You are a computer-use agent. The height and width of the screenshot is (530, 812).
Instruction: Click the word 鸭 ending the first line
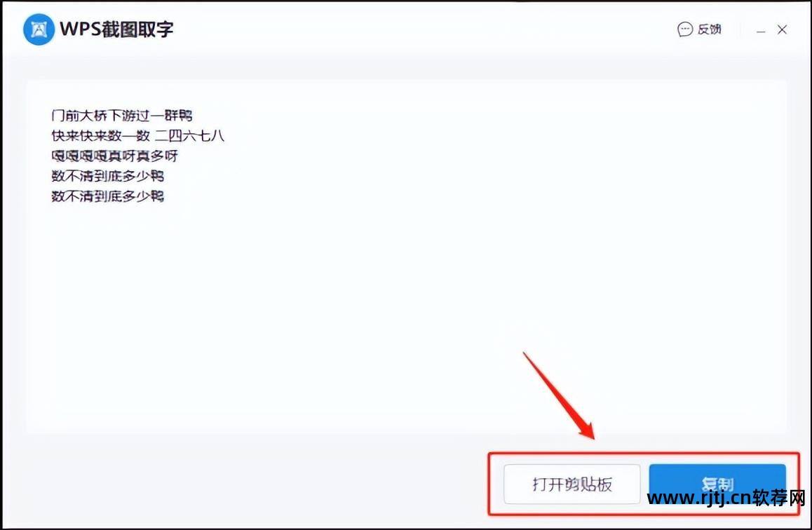pos(185,116)
